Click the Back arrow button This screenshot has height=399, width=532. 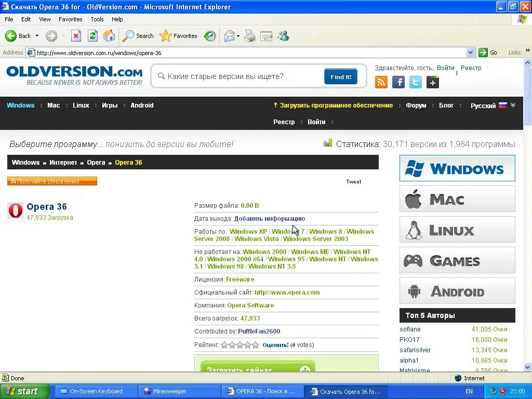(18, 36)
